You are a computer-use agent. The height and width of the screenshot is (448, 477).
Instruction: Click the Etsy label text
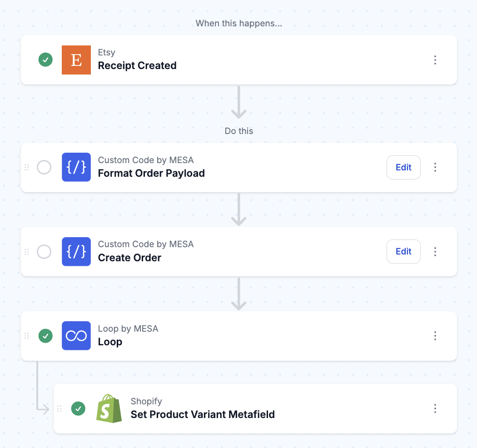[106, 52]
